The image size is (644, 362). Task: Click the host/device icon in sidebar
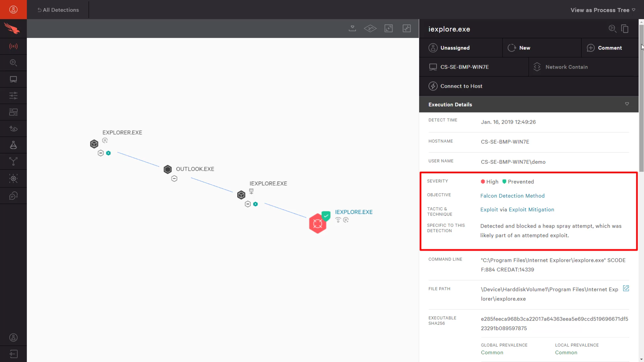13,79
